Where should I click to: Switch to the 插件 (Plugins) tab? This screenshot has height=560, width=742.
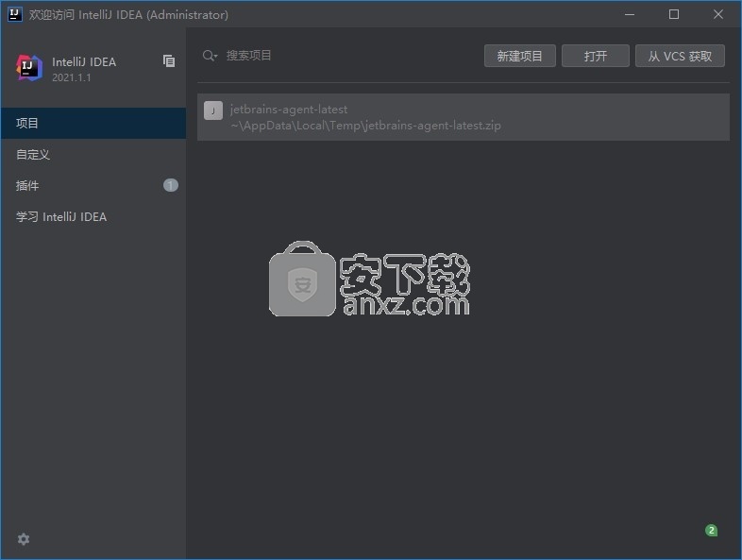pyautogui.click(x=93, y=185)
